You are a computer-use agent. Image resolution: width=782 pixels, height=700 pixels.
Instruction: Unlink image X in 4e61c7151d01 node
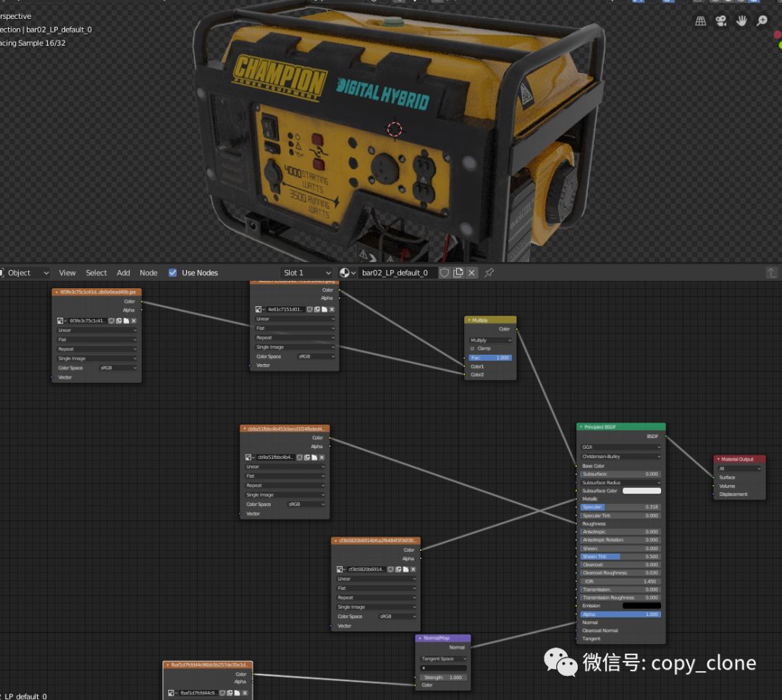pos(332,309)
